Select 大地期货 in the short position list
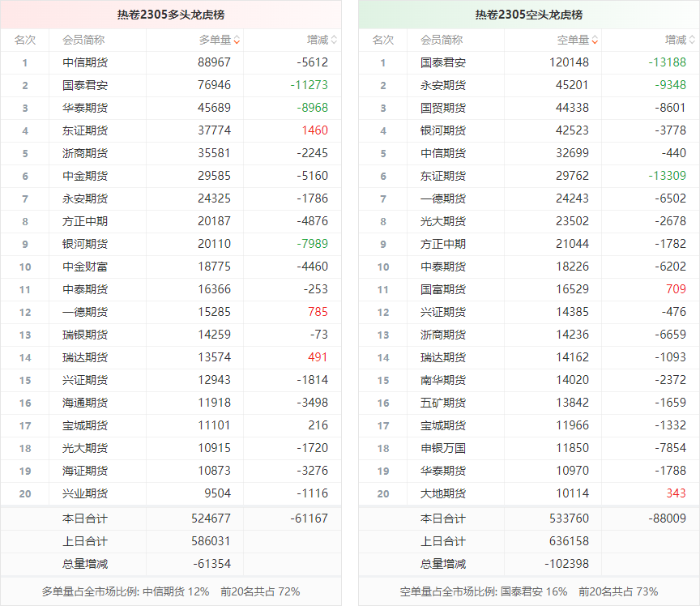 click(443, 493)
